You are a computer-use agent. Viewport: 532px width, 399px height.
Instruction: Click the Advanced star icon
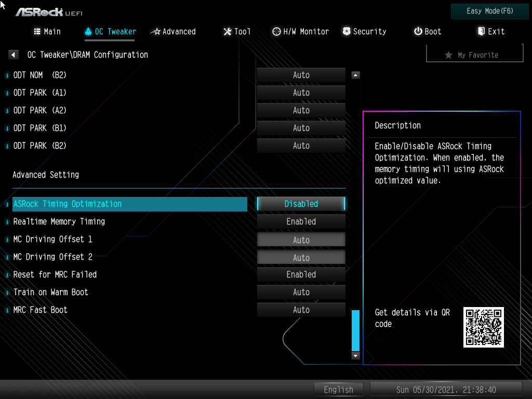[155, 32]
